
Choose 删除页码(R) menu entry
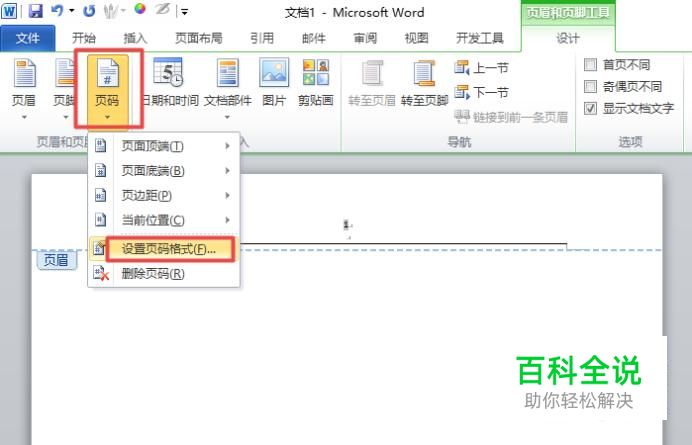(164, 274)
